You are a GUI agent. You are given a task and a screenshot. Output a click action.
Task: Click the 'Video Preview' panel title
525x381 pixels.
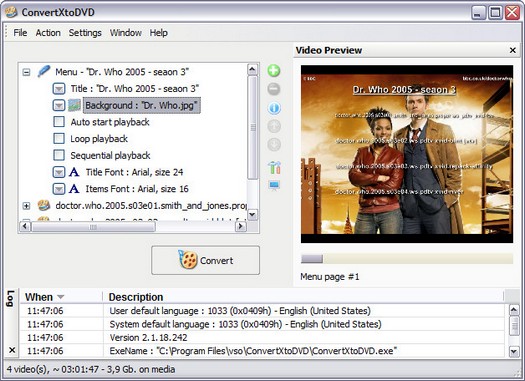coord(328,50)
